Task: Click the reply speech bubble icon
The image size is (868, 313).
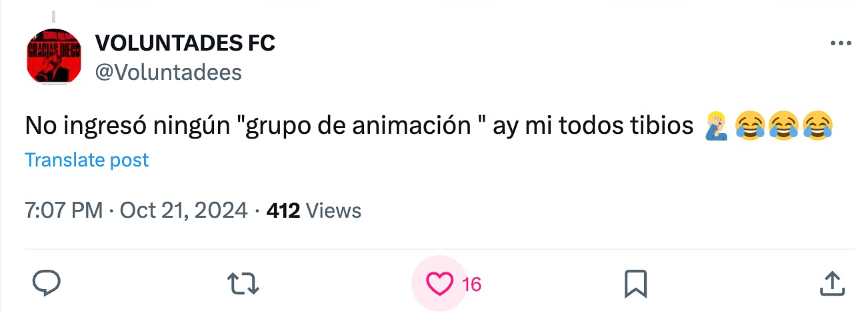Action: 47,284
